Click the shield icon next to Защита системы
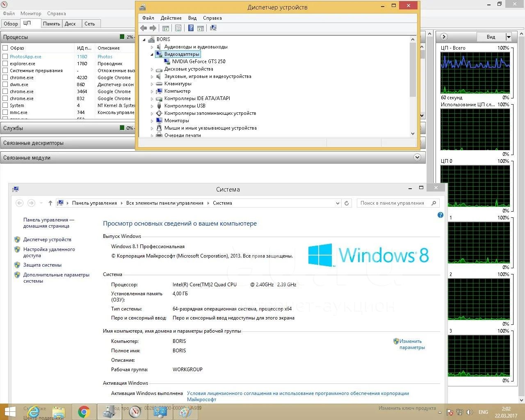 [17, 265]
